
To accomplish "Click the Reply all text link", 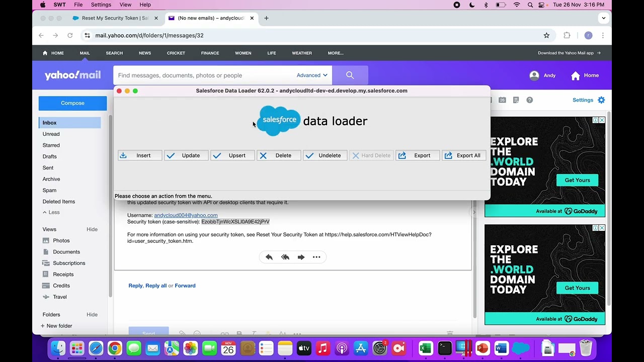I will pos(156,286).
